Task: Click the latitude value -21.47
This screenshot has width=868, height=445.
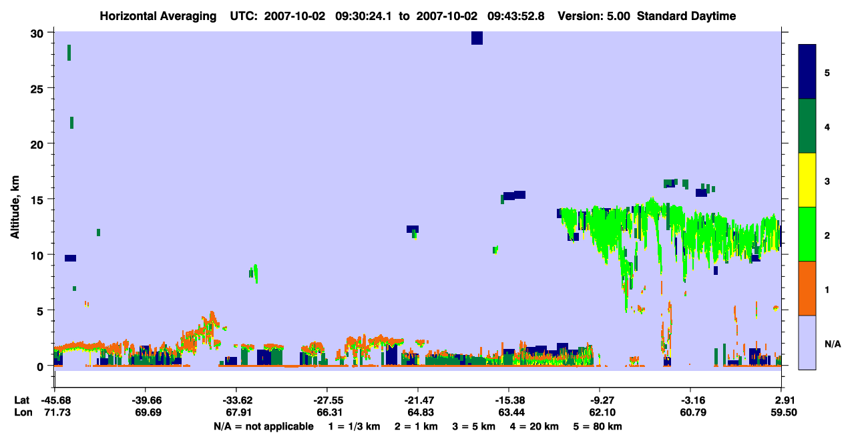Action: [x=418, y=400]
